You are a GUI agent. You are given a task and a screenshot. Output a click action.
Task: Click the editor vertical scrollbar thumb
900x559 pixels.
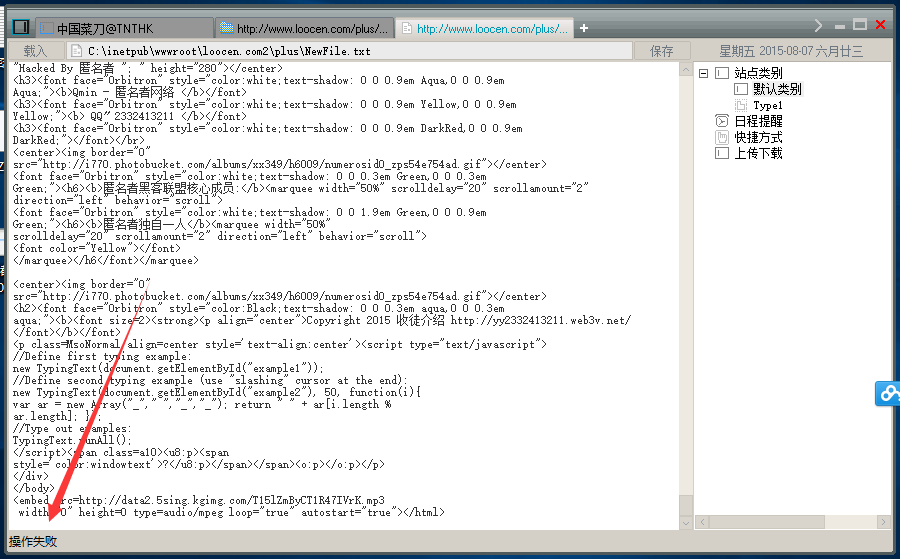pyautogui.click(x=685, y=506)
